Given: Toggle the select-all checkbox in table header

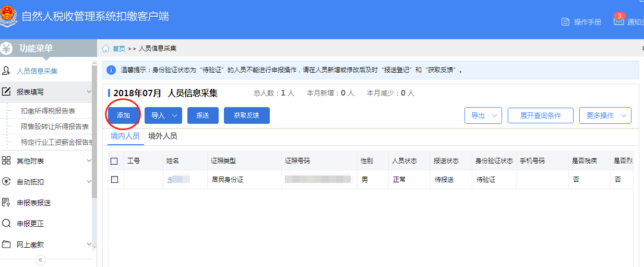Looking at the screenshot, I should pyautogui.click(x=114, y=161).
